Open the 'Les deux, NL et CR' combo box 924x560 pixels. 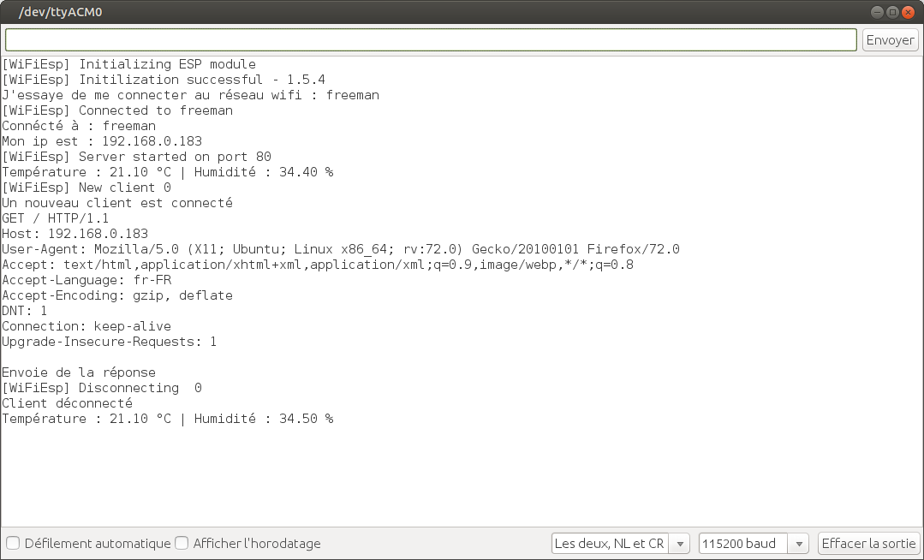click(610, 544)
